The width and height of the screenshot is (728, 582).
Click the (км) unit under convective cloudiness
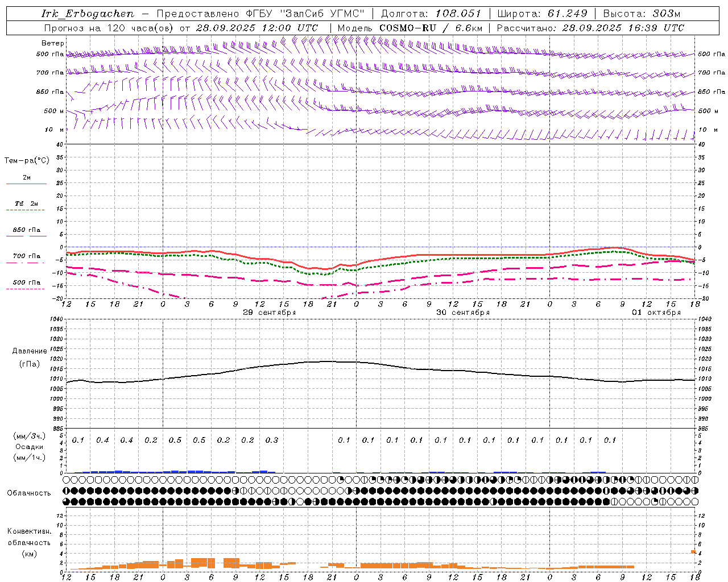(x=29, y=554)
